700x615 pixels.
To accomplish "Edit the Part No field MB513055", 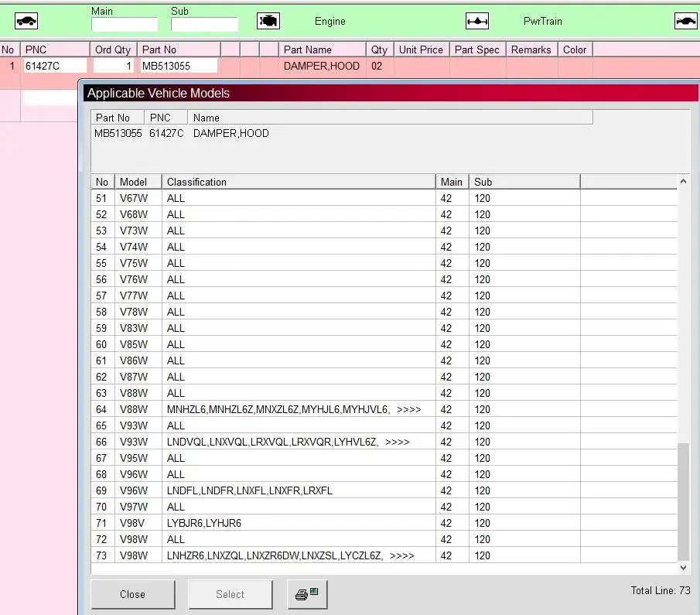I will point(179,66).
